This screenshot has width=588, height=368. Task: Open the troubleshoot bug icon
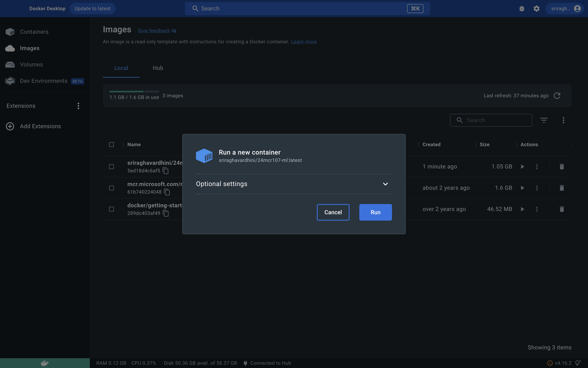(x=522, y=9)
